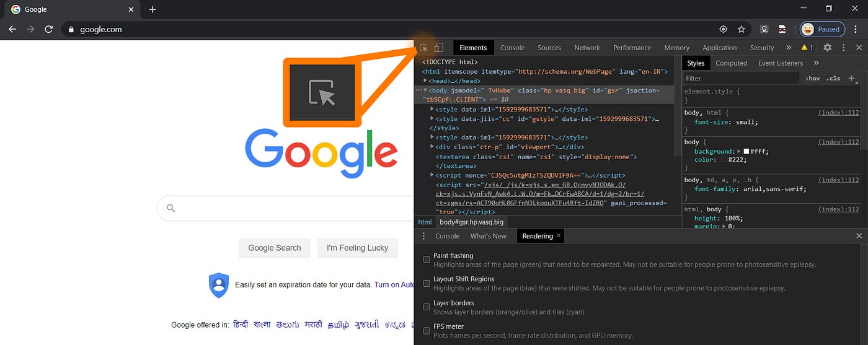Click the location target icon in address bar

(x=723, y=29)
